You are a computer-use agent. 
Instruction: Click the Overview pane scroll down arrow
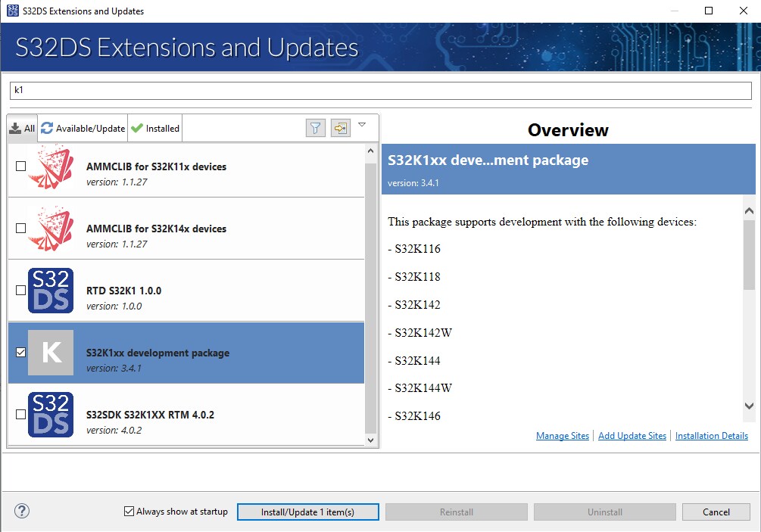click(x=749, y=406)
